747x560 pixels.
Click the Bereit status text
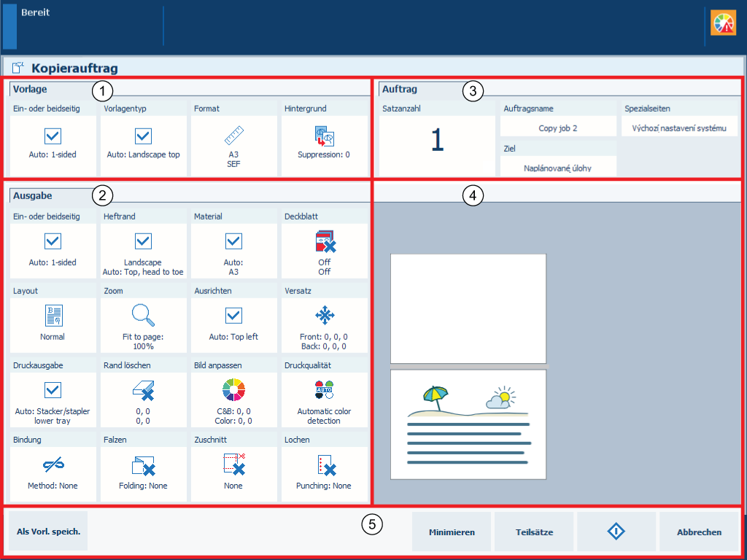click(x=35, y=12)
